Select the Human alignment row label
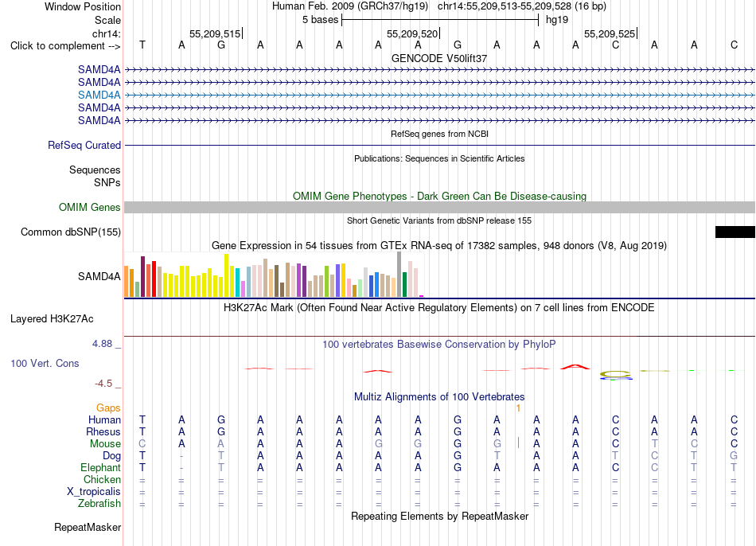 coord(104,420)
